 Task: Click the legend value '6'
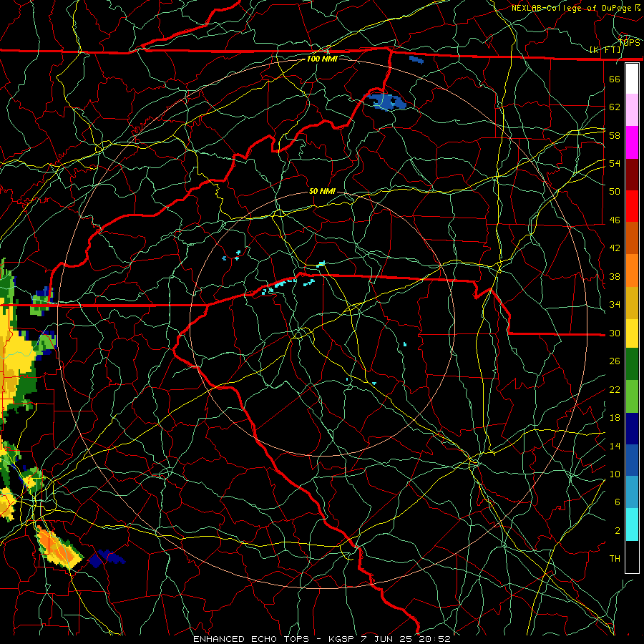pyautogui.click(x=618, y=502)
